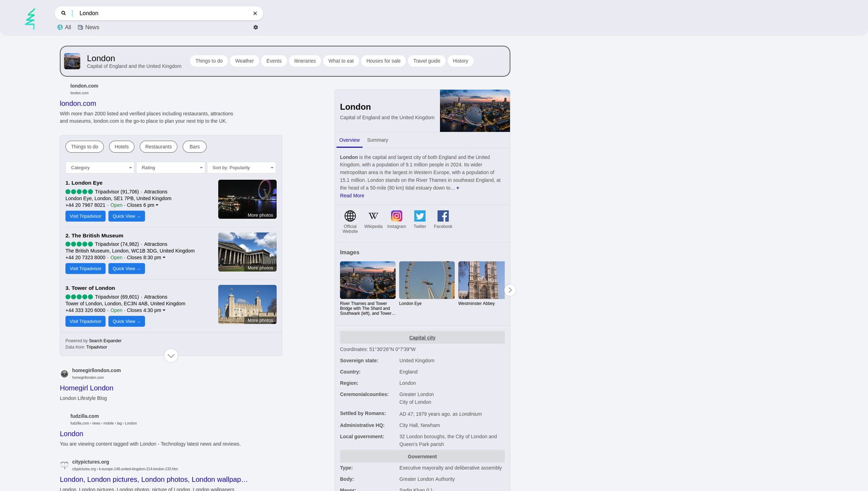This screenshot has width=868, height=491.
Task: Select the Hotels filter pill
Action: coord(122,147)
